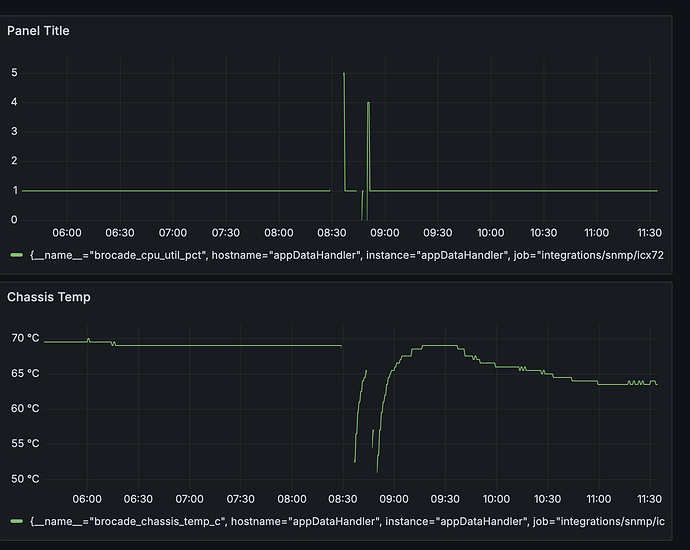Select the brocade_chassis_temp_c legend series label
This screenshot has width=690, height=550.
347,521
